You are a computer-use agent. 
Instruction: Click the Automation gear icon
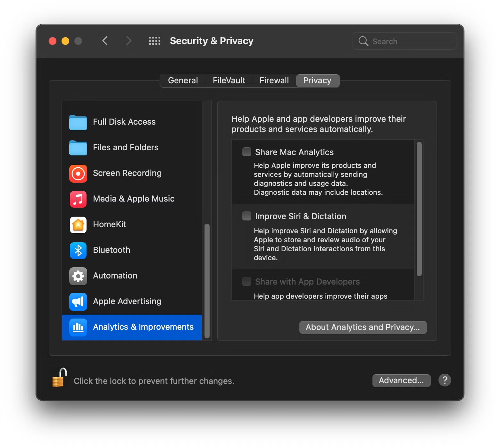(78, 276)
